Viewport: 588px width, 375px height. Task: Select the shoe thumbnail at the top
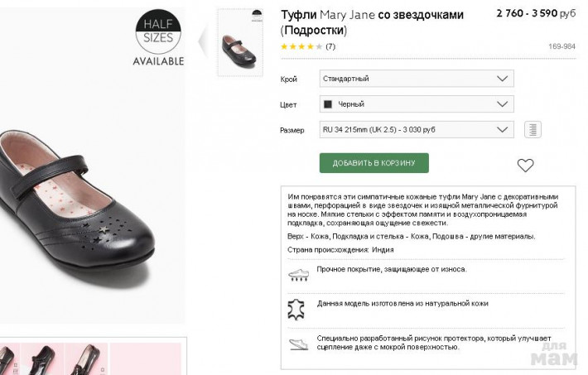239,43
